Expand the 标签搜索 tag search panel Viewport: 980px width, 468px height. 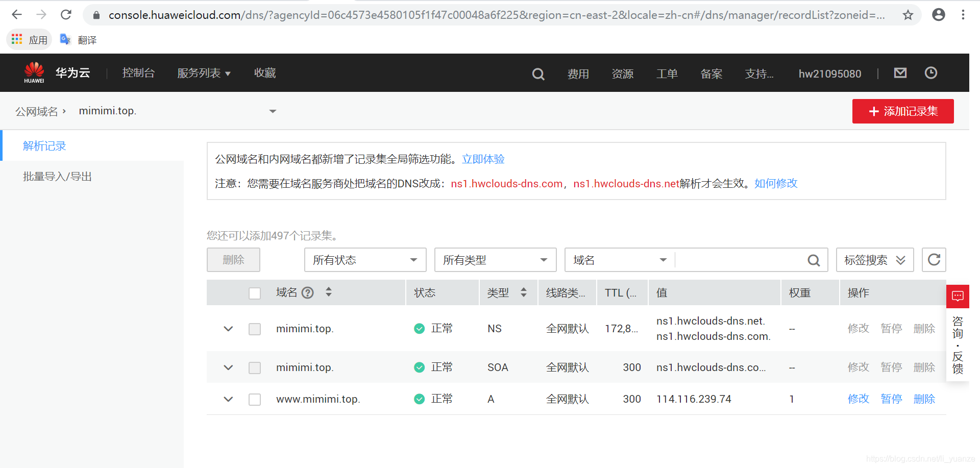tap(875, 260)
